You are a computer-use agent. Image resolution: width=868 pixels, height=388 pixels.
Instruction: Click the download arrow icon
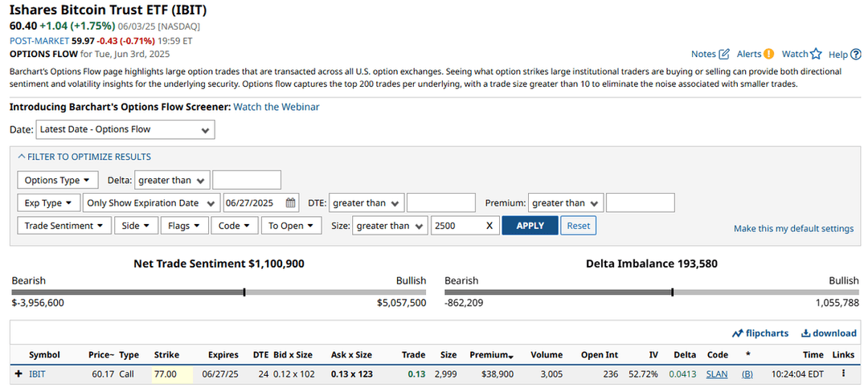pyautogui.click(x=806, y=333)
